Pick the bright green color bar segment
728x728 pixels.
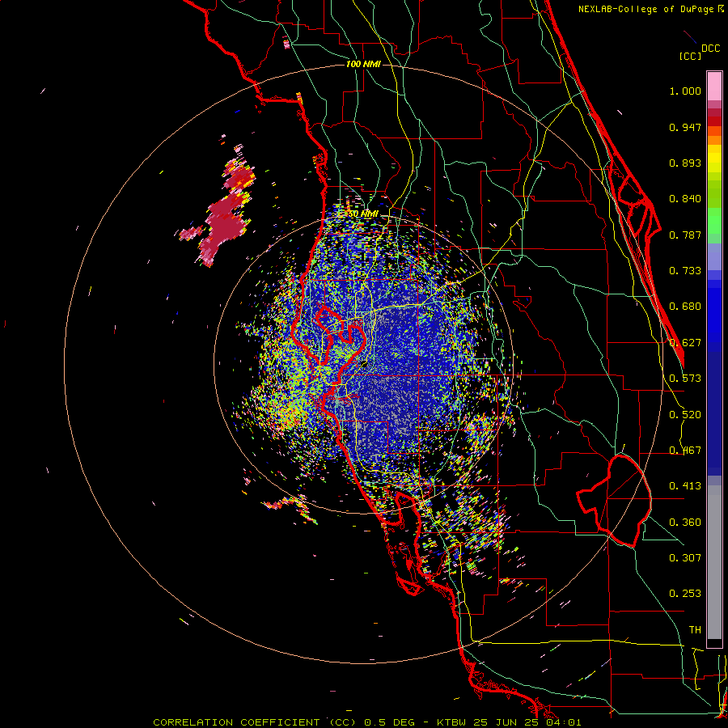714,221
